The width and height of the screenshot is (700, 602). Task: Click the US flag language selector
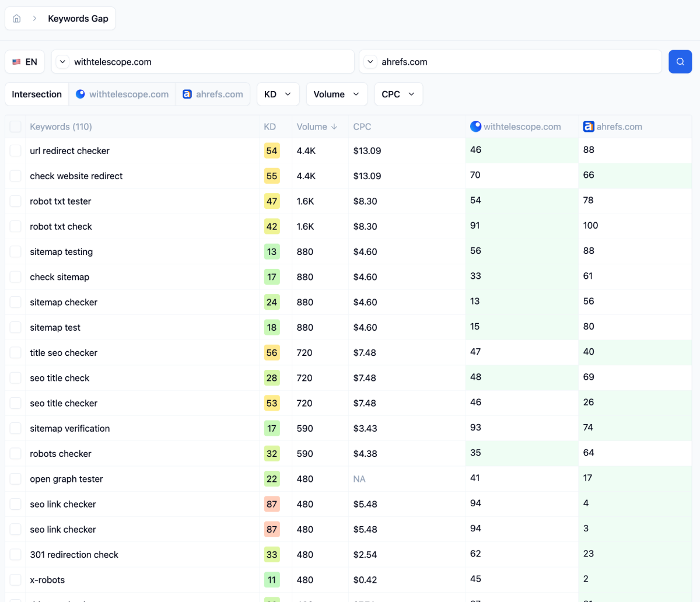tap(24, 62)
